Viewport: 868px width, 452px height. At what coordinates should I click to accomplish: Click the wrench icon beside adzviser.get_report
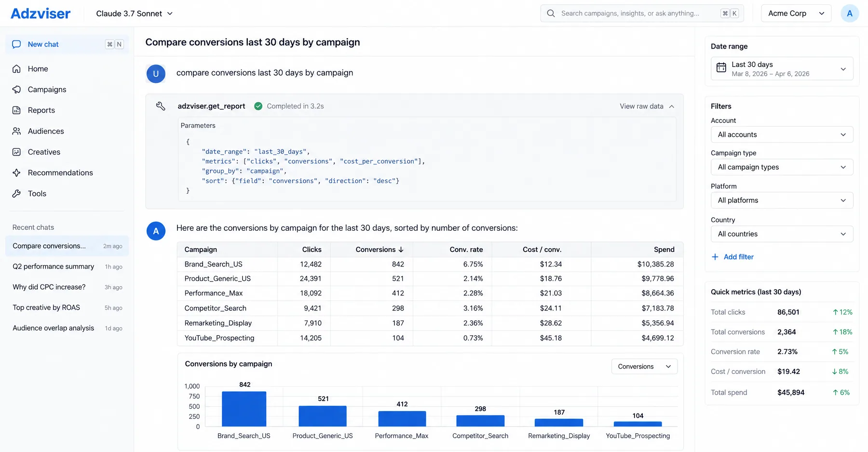click(161, 106)
